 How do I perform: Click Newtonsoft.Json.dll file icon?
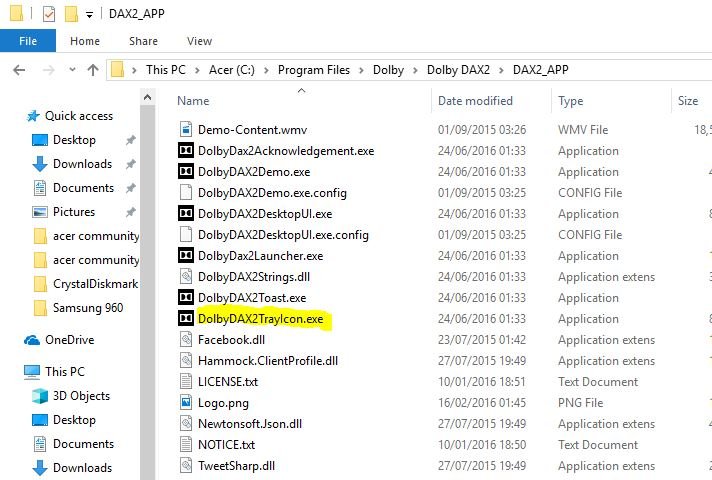[186, 424]
